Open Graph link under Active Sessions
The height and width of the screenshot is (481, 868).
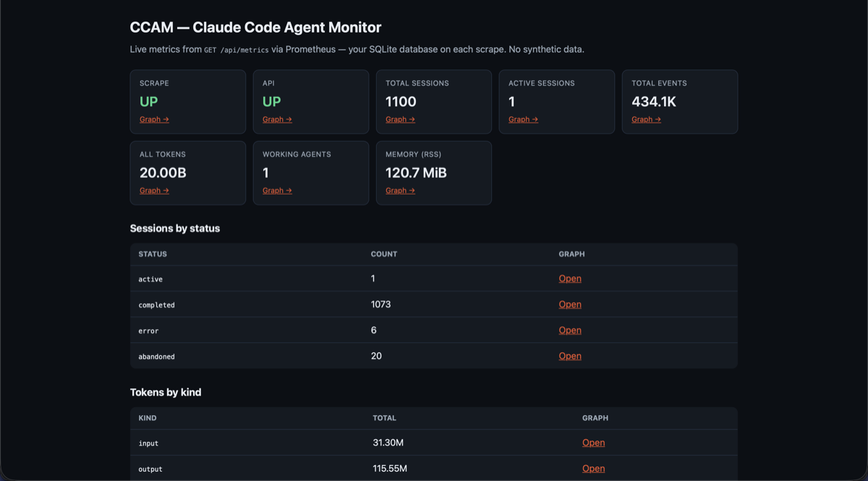pos(523,119)
